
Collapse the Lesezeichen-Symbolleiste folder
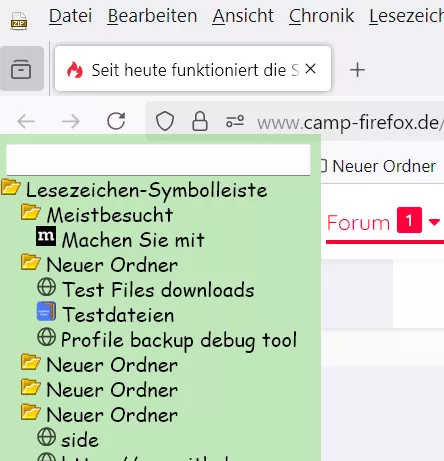coord(134,190)
